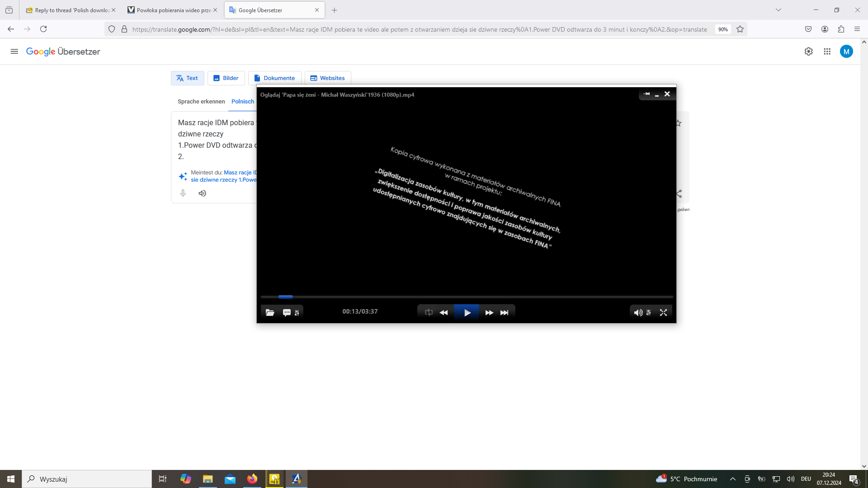Open file folder icon in player
This screenshot has width=868, height=488.
(x=270, y=313)
